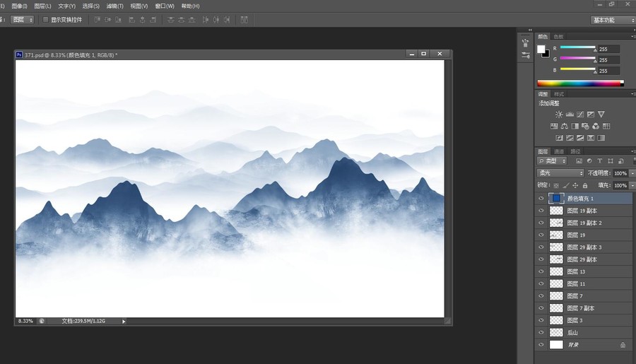Enable 显示变换控件 checkbox
The width and height of the screenshot is (636, 364).
click(x=45, y=20)
